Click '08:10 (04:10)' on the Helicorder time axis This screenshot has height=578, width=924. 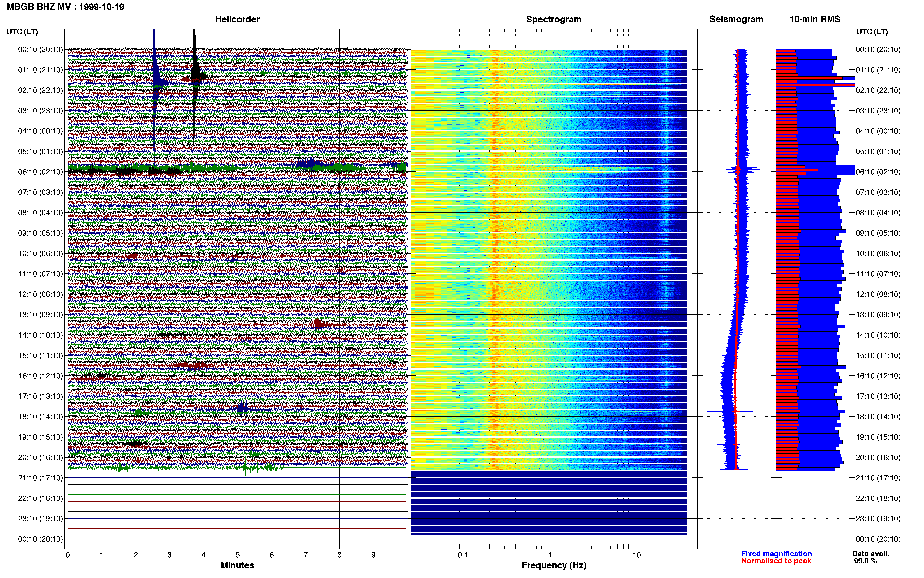[41, 212]
